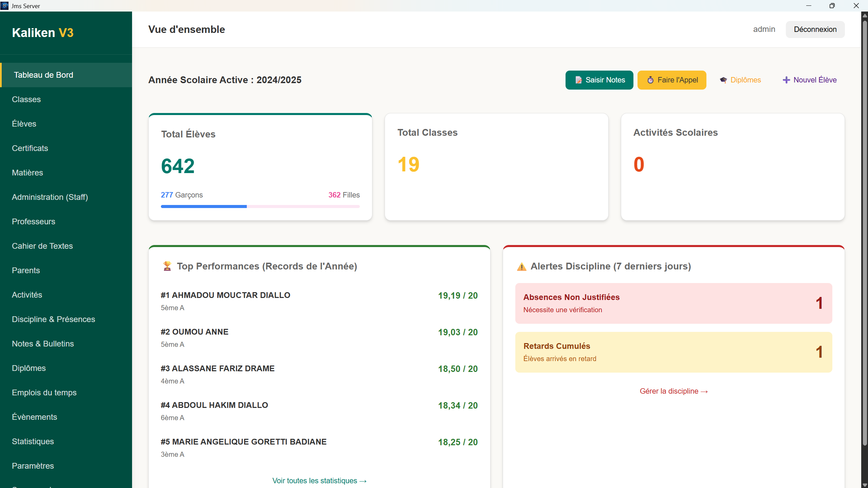Select Emplois du temps sidebar item
This screenshot has height=488, width=868.
coord(44,393)
